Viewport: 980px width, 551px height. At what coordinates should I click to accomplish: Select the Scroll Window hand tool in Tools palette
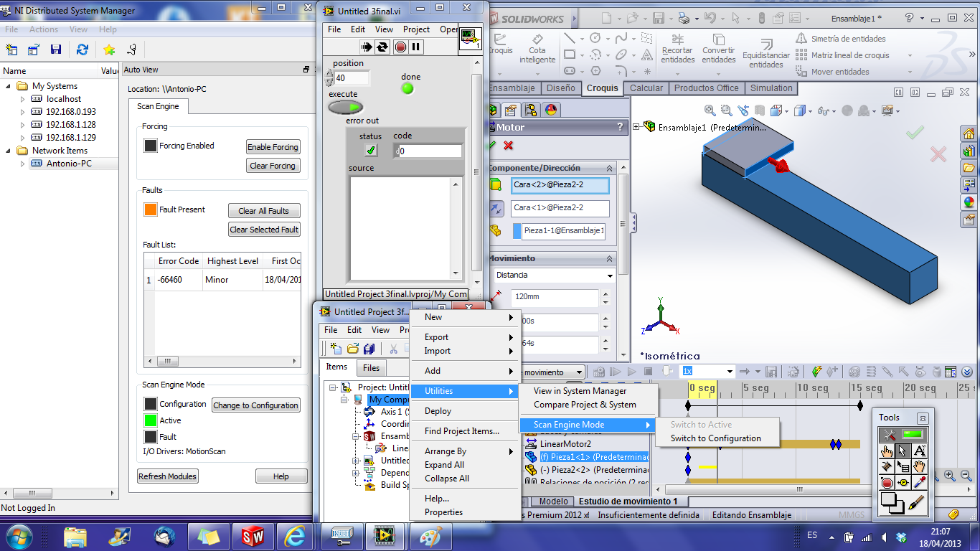pos(919,466)
